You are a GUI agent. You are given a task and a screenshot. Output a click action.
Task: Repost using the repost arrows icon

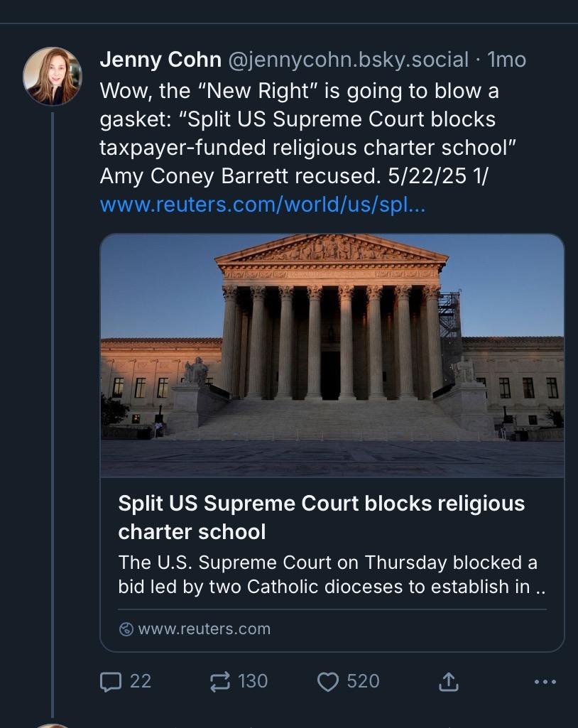coord(219,682)
